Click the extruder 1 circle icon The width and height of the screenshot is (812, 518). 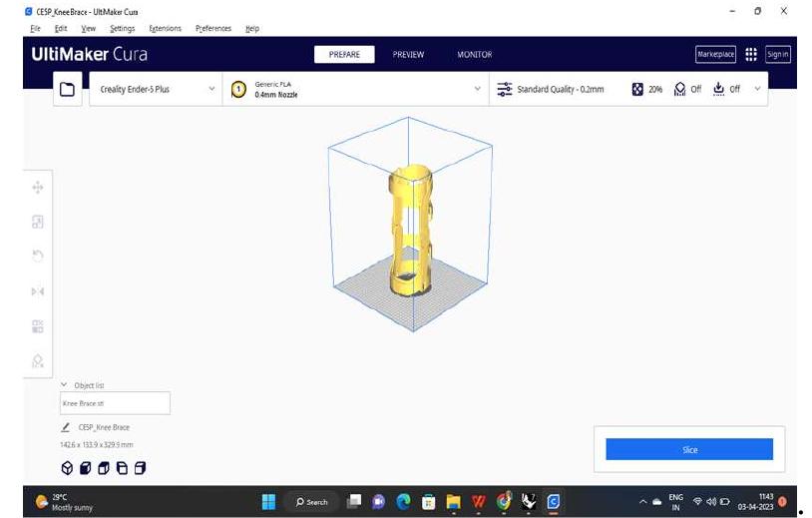coord(238,89)
